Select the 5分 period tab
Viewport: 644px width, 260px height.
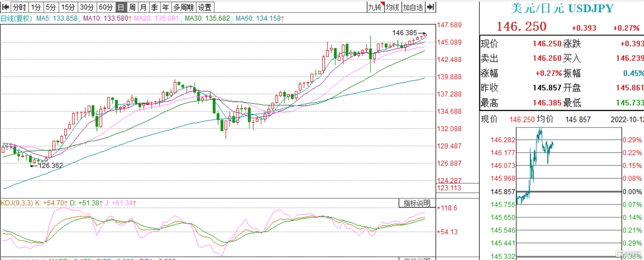coord(51,7)
